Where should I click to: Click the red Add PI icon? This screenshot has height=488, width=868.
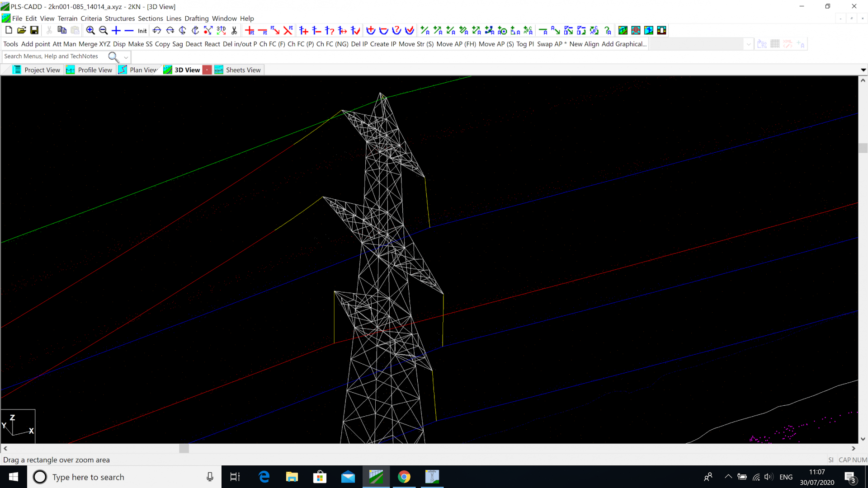pyautogui.click(x=250, y=30)
